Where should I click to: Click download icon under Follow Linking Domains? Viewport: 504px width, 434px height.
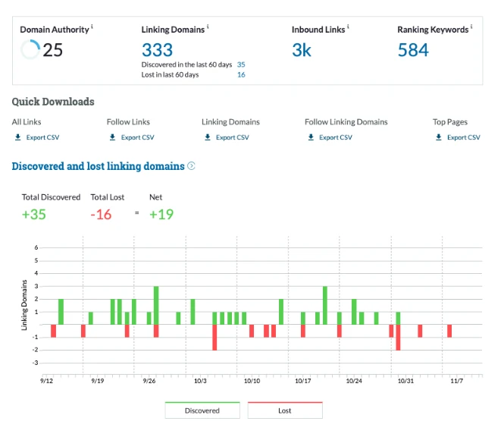click(x=311, y=137)
